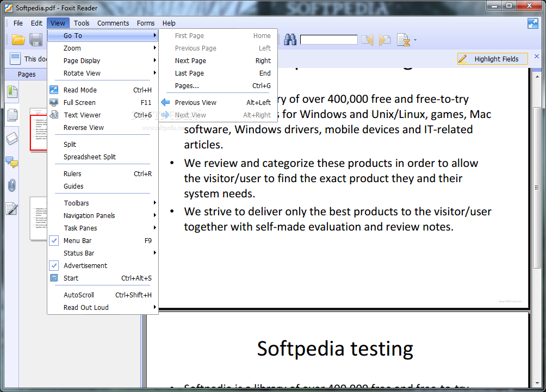Open the Signatures panel sidebar icon
This screenshot has height=392, width=546.
coord(12,209)
